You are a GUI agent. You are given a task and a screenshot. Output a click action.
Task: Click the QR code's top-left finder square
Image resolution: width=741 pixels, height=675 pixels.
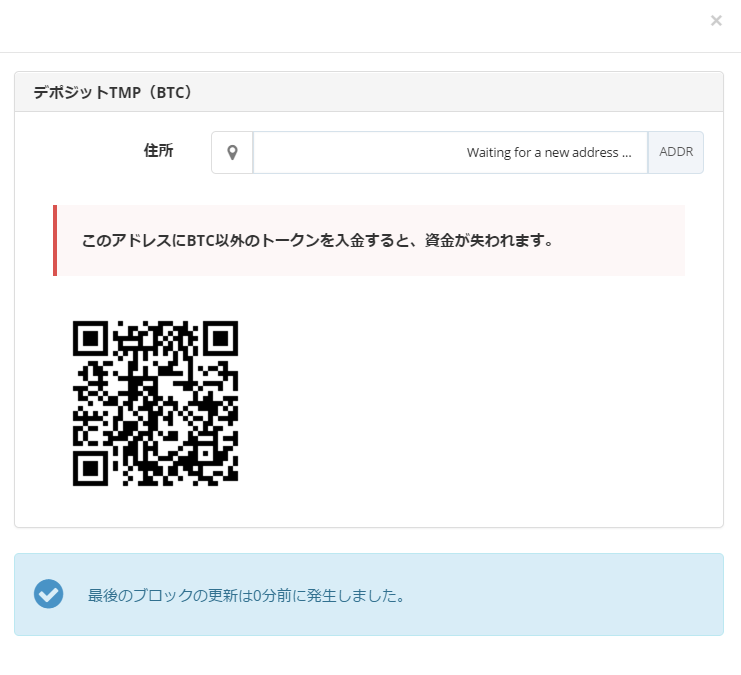90,338
